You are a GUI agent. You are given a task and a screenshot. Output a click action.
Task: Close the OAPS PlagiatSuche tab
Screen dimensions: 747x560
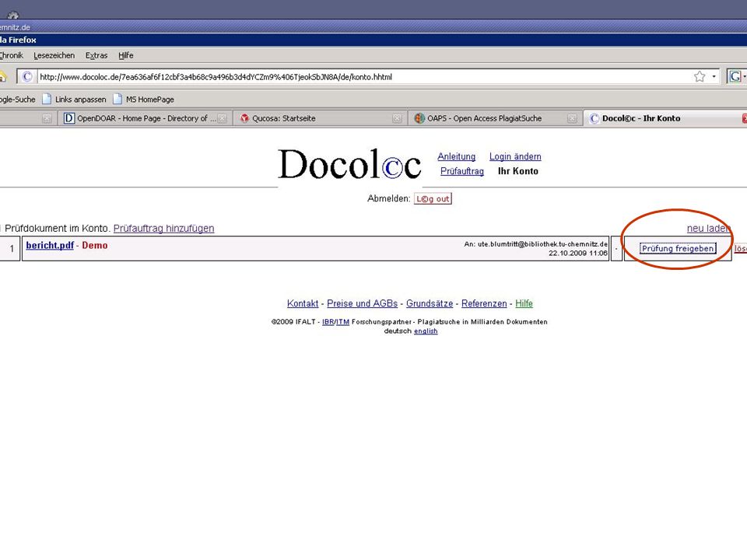[572, 118]
